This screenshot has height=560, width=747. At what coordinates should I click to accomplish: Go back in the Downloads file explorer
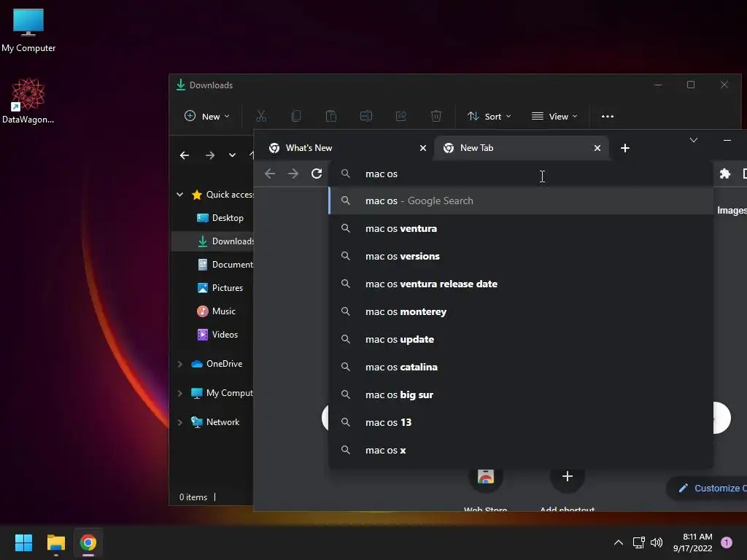(185, 155)
